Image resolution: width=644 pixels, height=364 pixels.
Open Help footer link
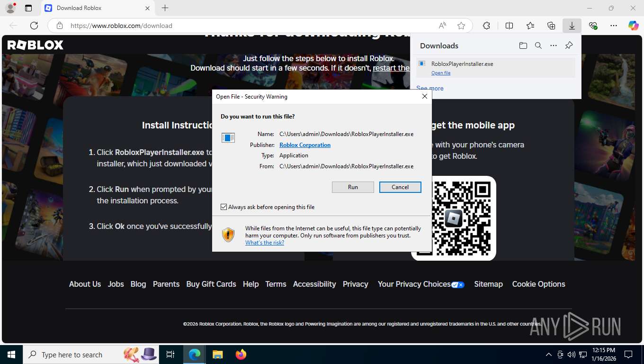pyautogui.click(x=250, y=284)
